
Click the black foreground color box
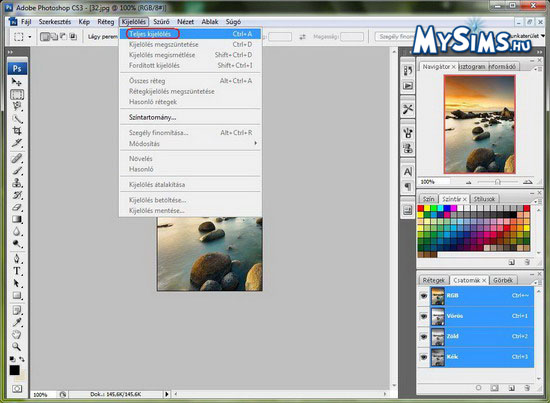(x=14, y=370)
